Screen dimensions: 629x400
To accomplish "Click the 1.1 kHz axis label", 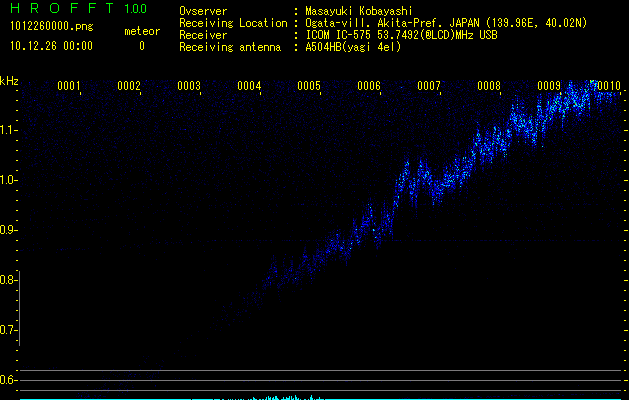I will coord(8,130).
